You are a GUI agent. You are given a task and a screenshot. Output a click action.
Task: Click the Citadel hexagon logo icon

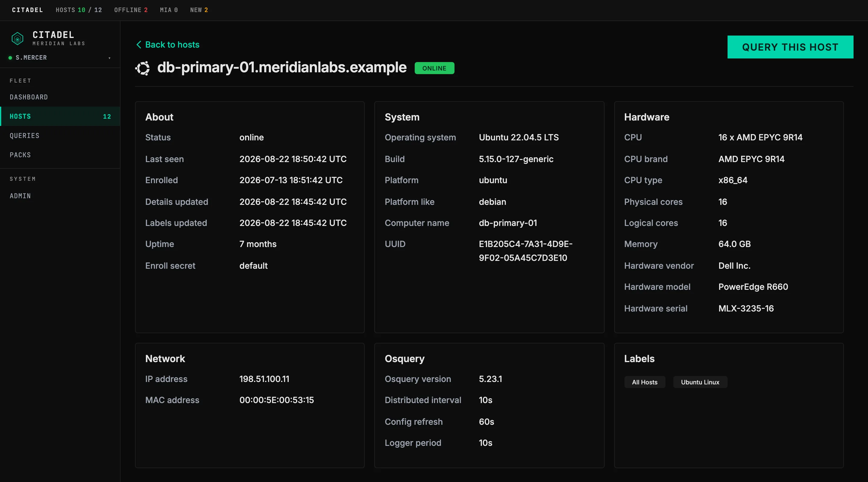[x=17, y=38]
